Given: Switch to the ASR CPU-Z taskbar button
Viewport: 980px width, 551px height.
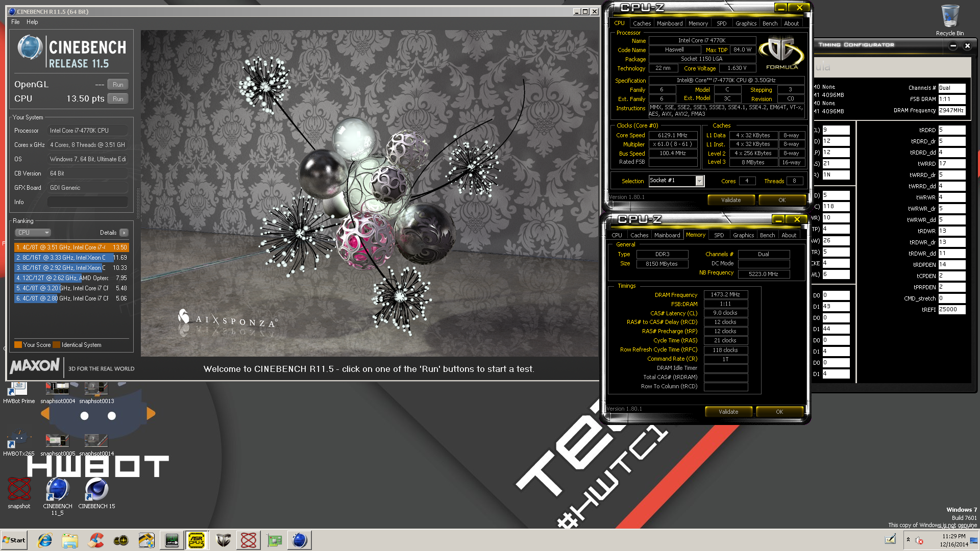Looking at the screenshot, I should coord(197,540).
